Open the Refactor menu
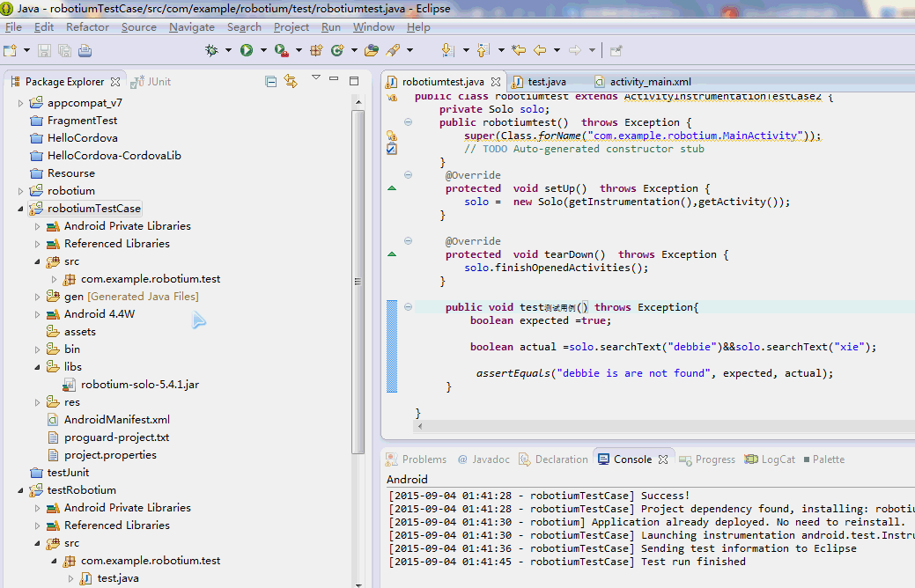The image size is (915, 588). click(x=87, y=27)
